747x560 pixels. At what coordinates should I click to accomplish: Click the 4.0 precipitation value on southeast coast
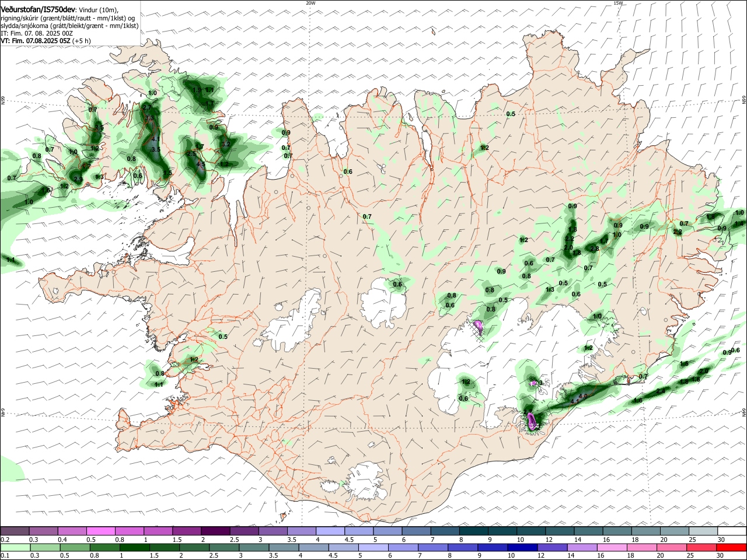coord(582,396)
